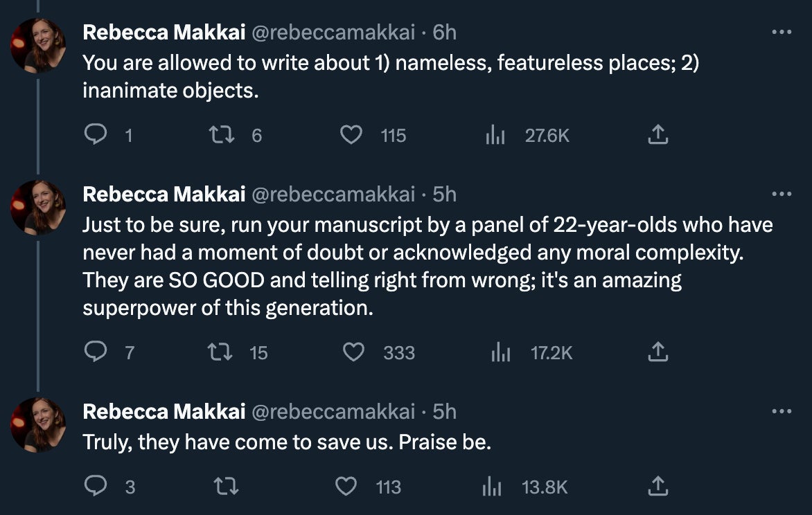Share the 'superpower of this generation' tweet

coord(657,352)
